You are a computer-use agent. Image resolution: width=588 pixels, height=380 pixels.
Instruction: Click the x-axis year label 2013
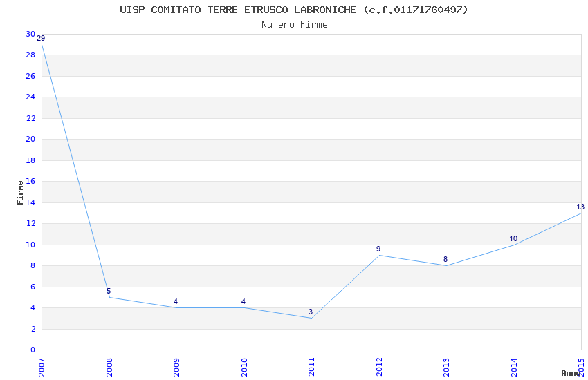446,368
